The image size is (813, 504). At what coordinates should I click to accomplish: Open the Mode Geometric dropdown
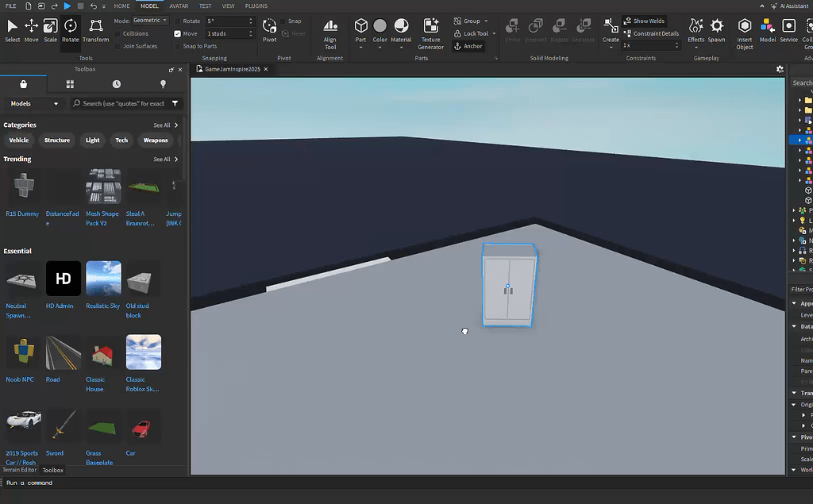pyautogui.click(x=152, y=19)
